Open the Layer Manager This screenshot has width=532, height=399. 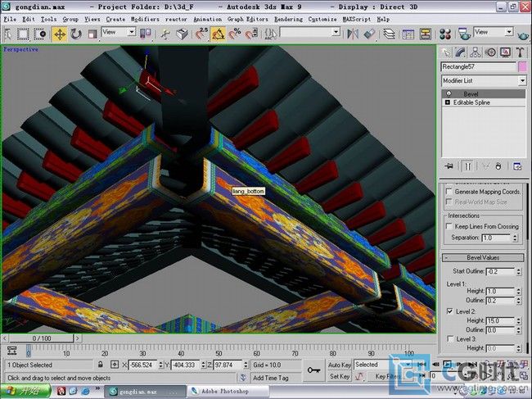point(389,34)
